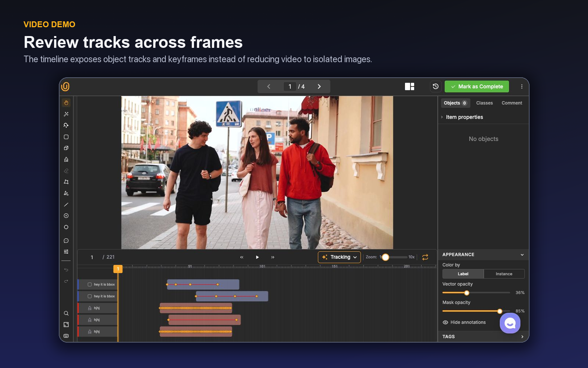Select the 3D cuboid tool

[66, 148]
